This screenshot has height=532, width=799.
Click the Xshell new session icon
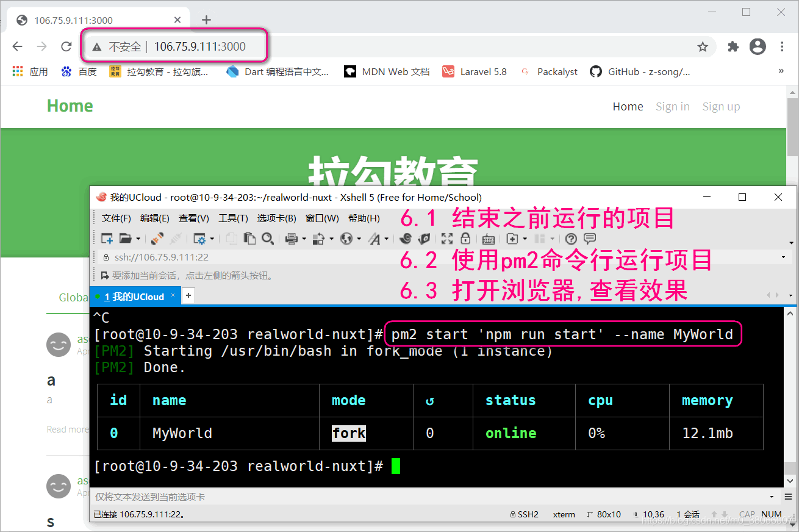[107, 239]
